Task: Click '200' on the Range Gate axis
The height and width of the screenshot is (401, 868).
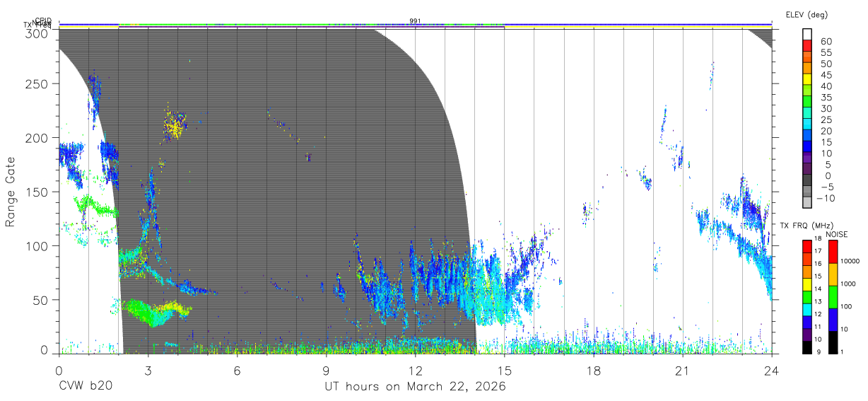Action: (x=37, y=138)
